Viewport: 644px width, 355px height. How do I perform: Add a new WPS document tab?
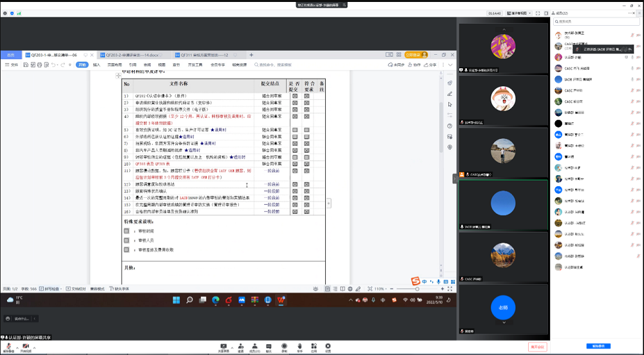tap(251, 55)
